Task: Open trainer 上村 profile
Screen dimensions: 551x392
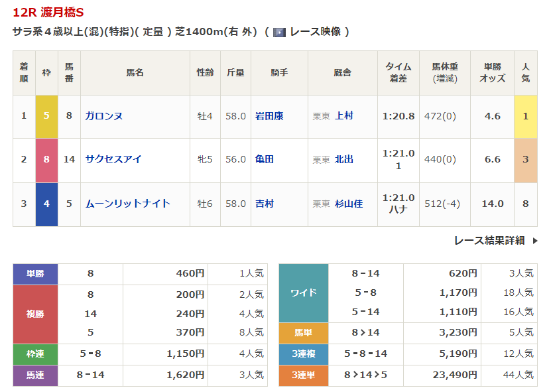Action: coord(344,116)
